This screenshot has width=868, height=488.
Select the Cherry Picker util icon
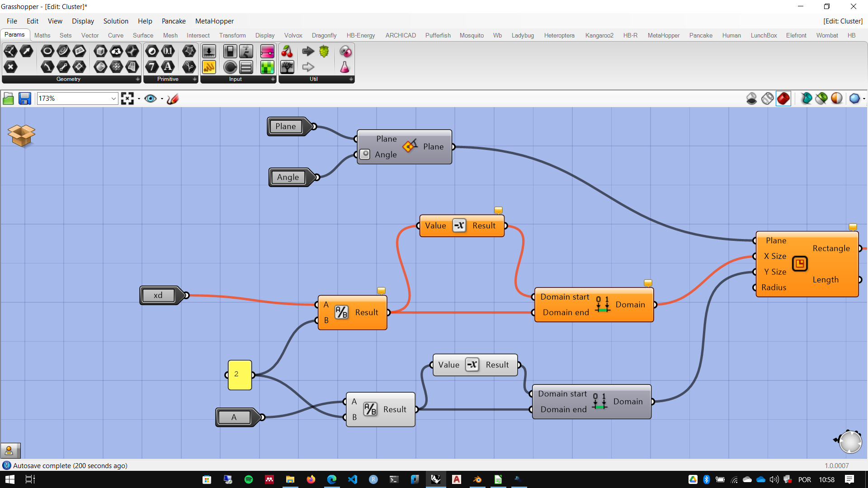click(x=287, y=52)
